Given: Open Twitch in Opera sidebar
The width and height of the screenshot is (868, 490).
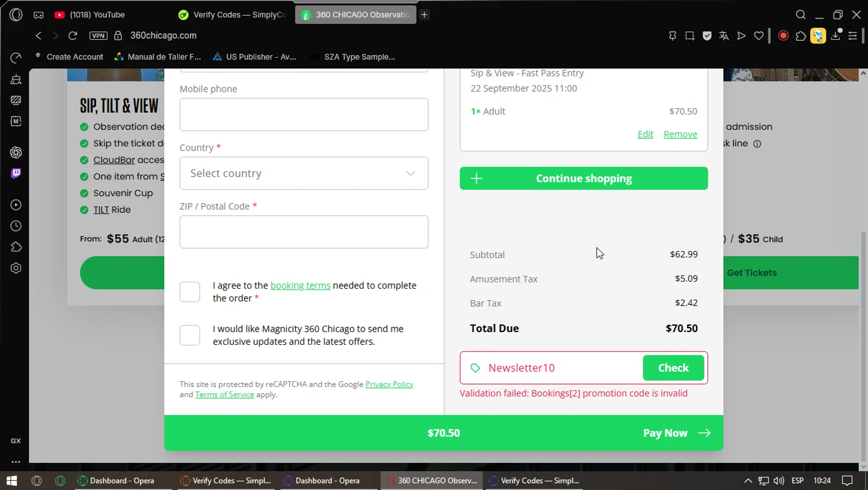Looking at the screenshot, I should pos(16,174).
